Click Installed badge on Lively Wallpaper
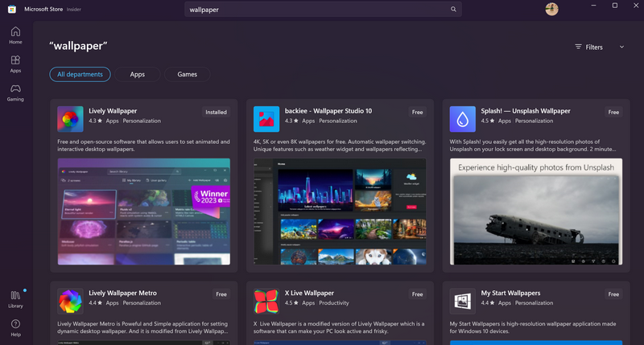Image resolution: width=644 pixels, height=345 pixels. pos(216,113)
